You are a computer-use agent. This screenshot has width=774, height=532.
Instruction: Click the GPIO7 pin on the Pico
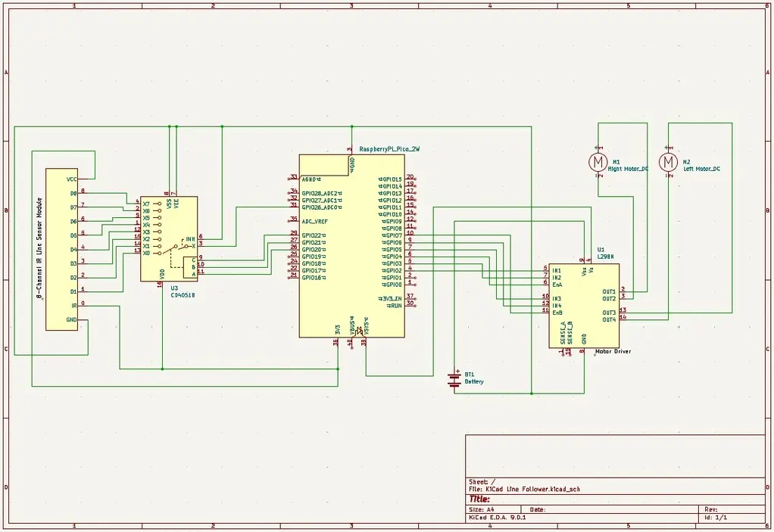392,235
